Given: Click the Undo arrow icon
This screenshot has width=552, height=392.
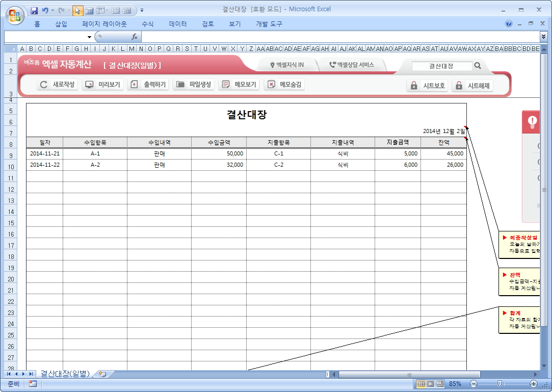Looking at the screenshot, I should coord(46,10).
